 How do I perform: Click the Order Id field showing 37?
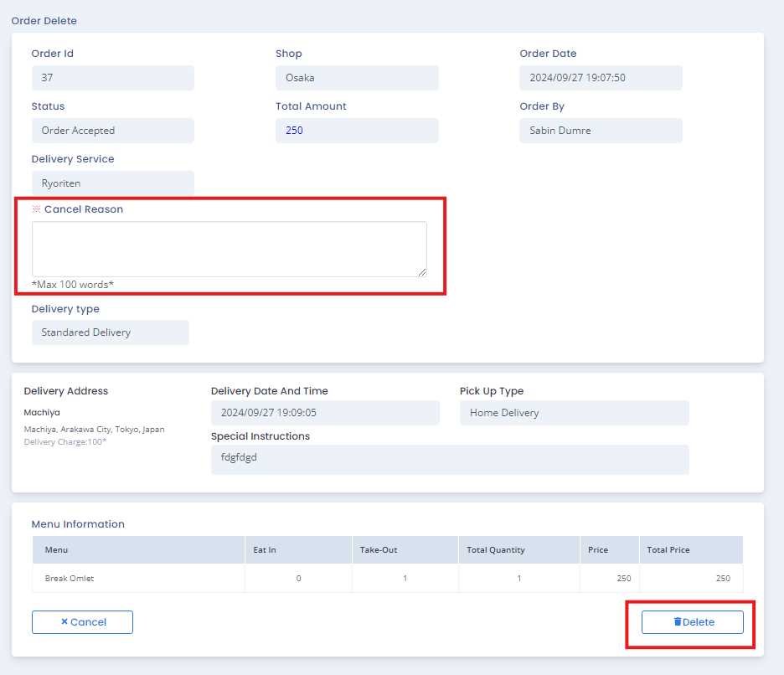click(112, 78)
